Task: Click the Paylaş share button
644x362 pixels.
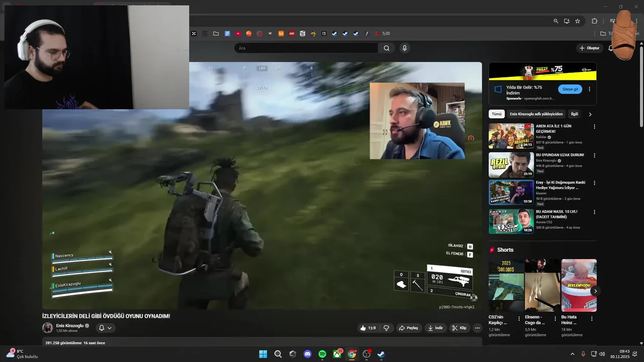Action: [x=409, y=328]
